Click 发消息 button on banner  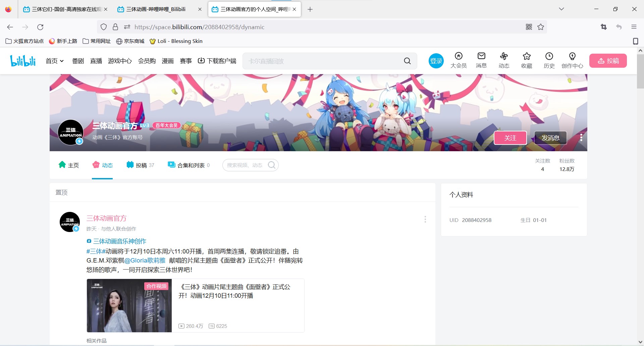tap(550, 138)
